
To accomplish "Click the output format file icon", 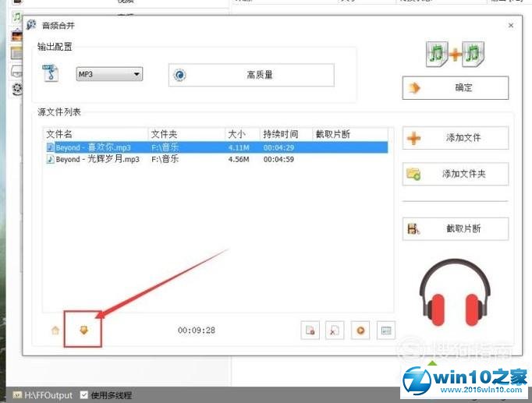I will pos(51,75).
